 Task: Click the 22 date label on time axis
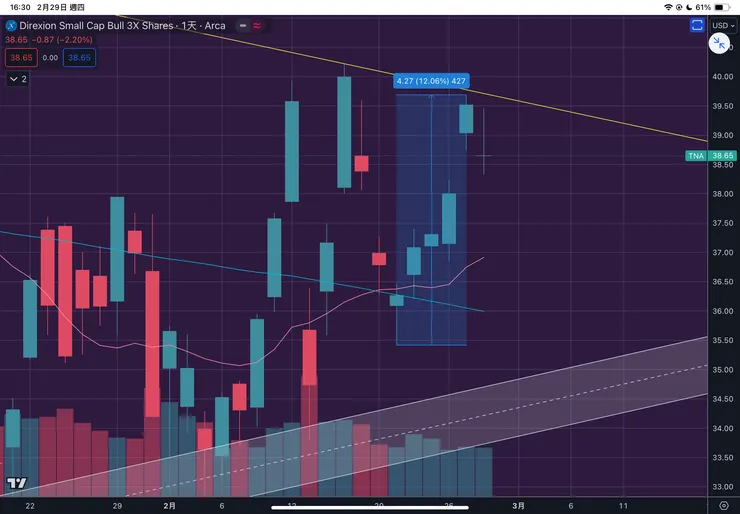tap(30, 506)
